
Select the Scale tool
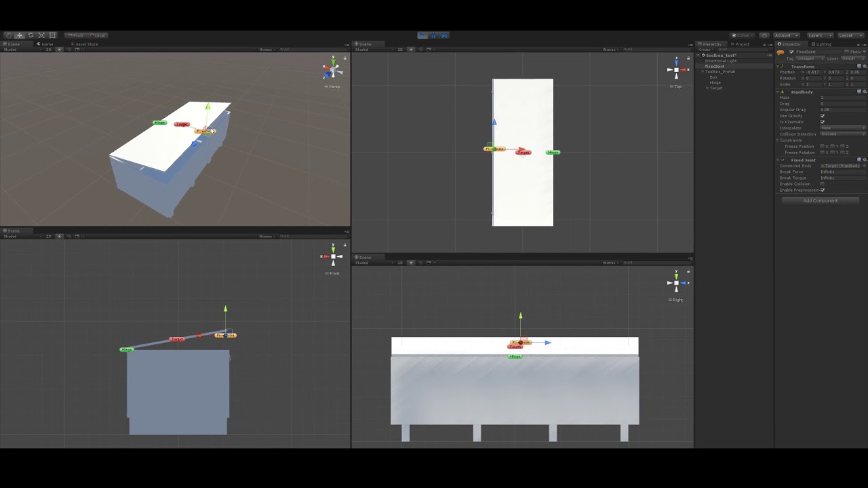click(41, 35)
